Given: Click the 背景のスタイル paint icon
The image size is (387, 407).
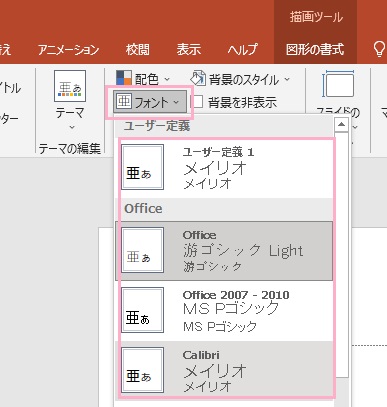Looking at the screenshot, I should [198, 78].
